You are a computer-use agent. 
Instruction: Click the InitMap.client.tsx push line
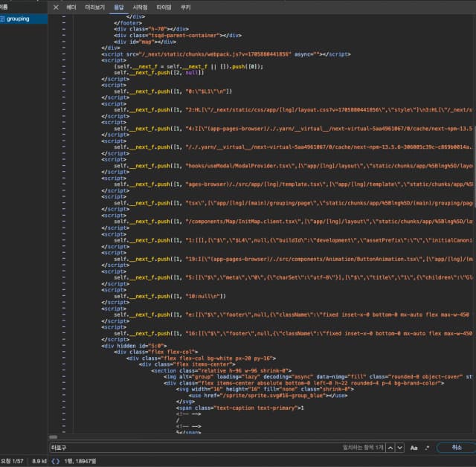tap(293, 222)
